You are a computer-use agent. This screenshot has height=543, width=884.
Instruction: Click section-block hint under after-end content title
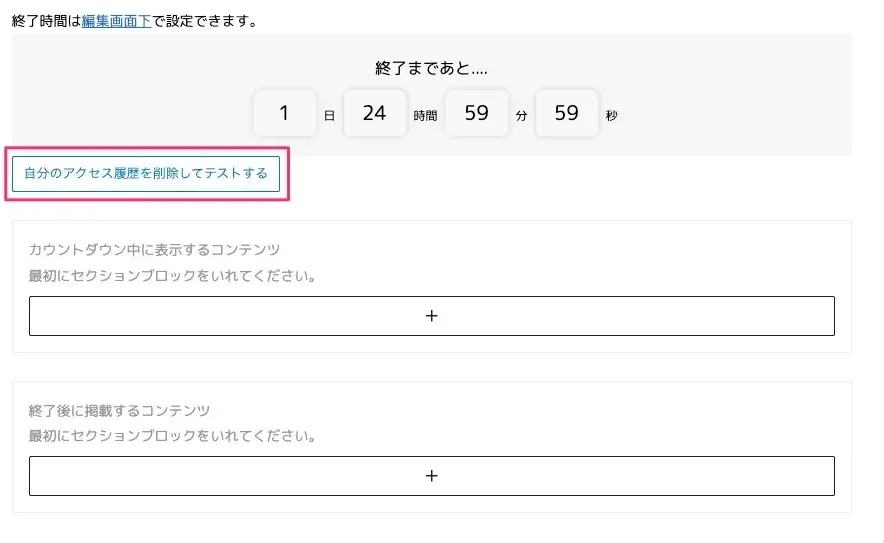coord(172,436)
